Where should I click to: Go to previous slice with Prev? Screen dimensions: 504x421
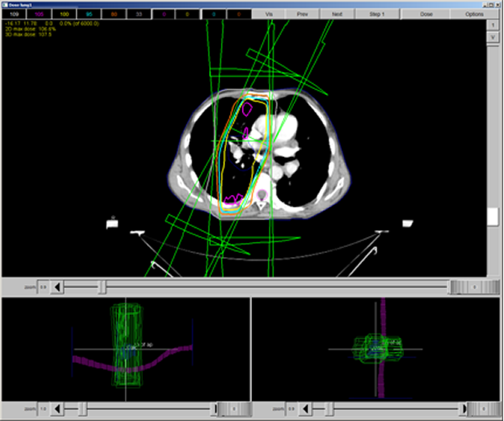(302, 14)
